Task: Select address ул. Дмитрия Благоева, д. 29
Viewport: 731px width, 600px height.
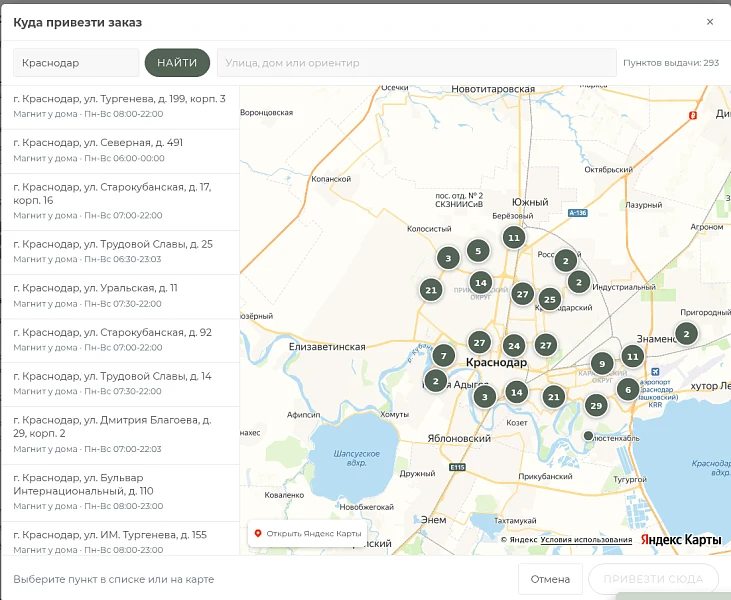Action: coord(120,434)
